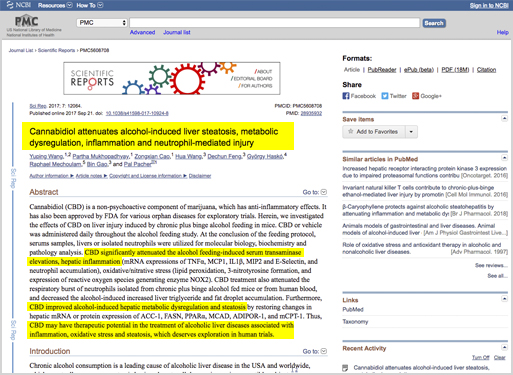
Task: Open the PubMed link under Links
Action: tap(353, 309)
